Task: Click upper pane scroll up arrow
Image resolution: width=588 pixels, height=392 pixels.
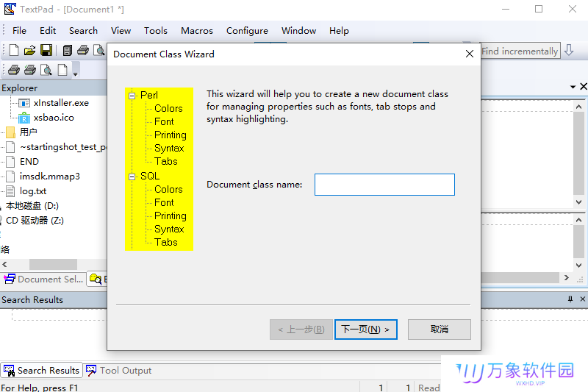Action: (578, 107)
